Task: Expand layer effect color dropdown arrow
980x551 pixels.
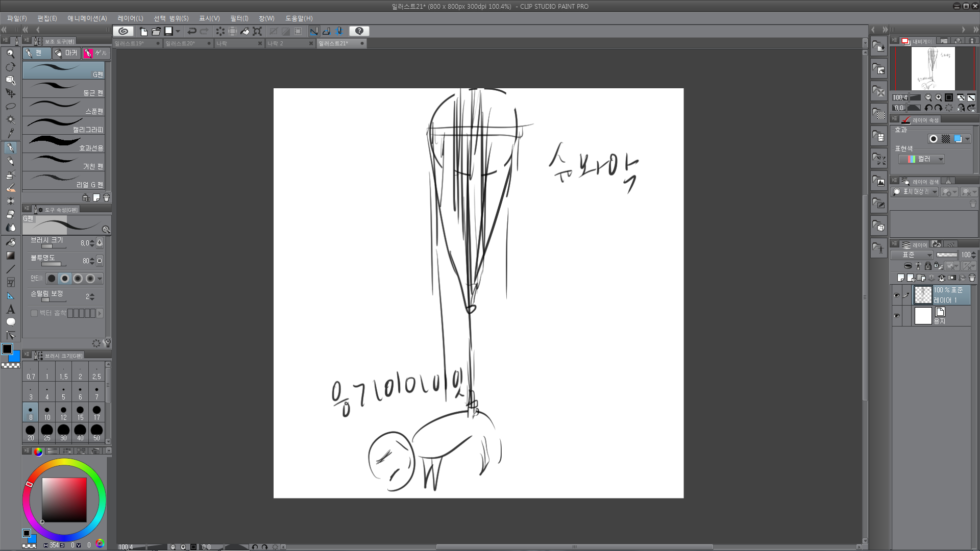Action: click(x=967, y=139)
